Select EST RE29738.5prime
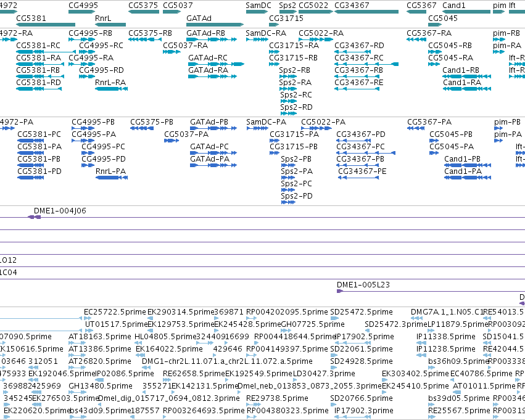 [x=277, y=398]
